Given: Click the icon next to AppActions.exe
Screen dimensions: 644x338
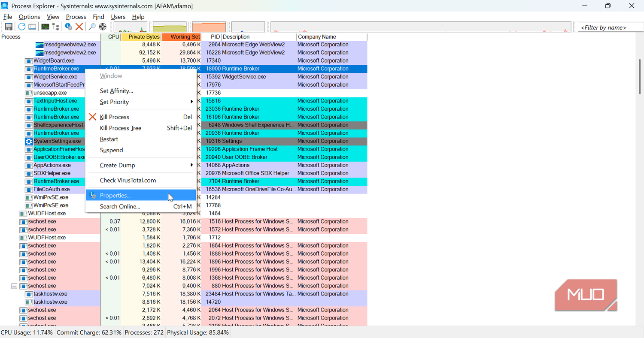Looking at the screenshot, I should click(29, 165).
